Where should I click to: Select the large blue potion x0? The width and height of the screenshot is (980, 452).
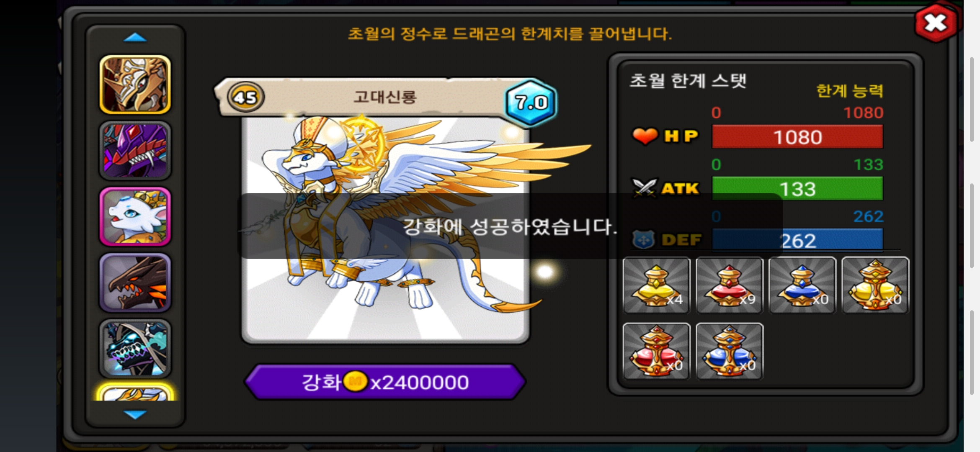[729, 351]
